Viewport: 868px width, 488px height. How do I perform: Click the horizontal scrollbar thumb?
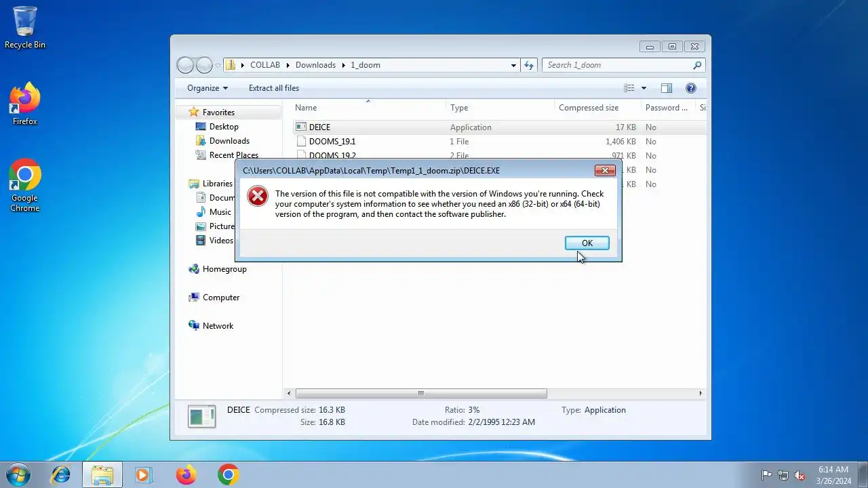421,393
